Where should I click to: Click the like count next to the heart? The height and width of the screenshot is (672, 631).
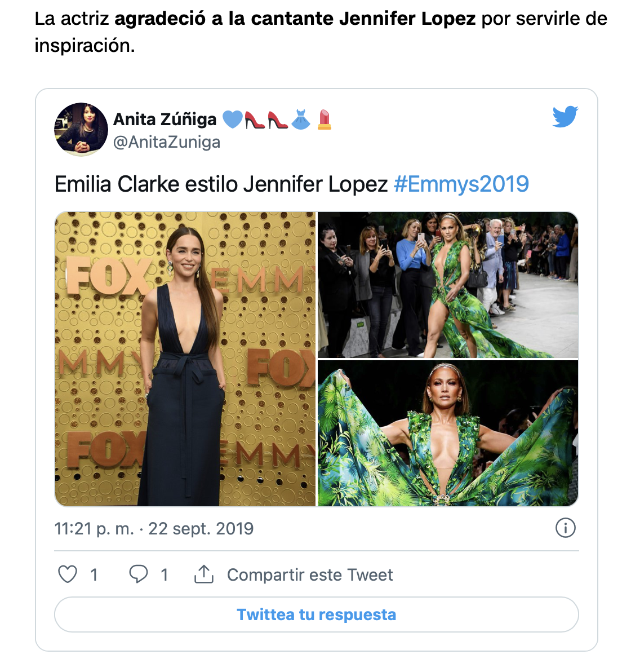94,575
